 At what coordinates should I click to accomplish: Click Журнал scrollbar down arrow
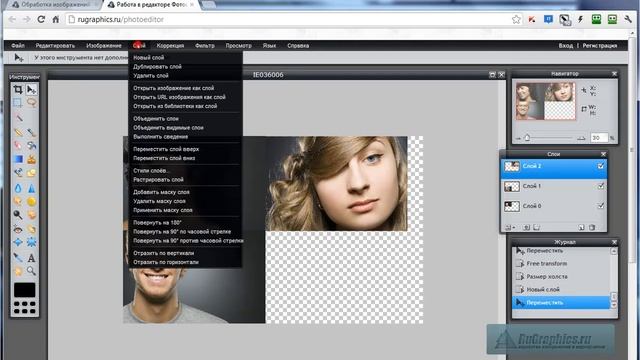(x=613, y=304)
